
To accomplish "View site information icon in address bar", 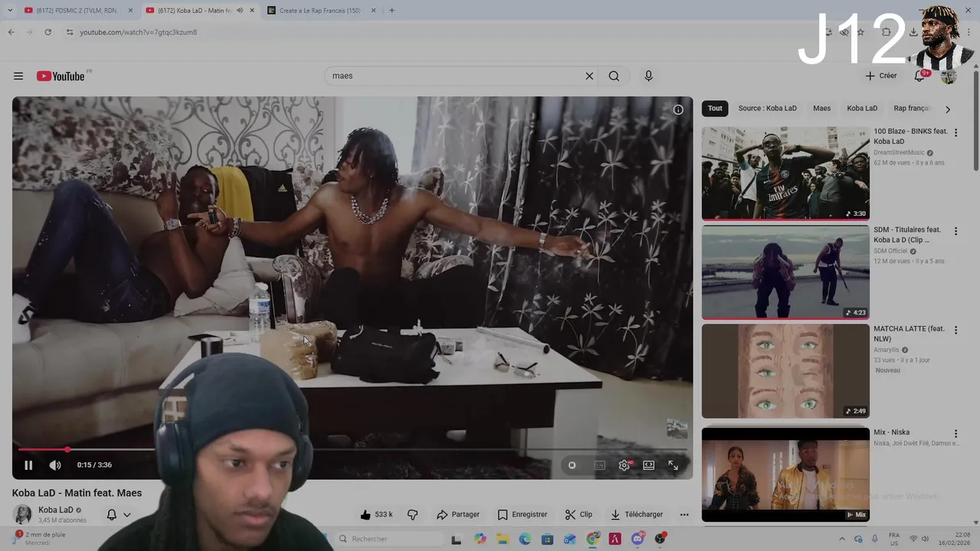I will click(x=70, y=32).
